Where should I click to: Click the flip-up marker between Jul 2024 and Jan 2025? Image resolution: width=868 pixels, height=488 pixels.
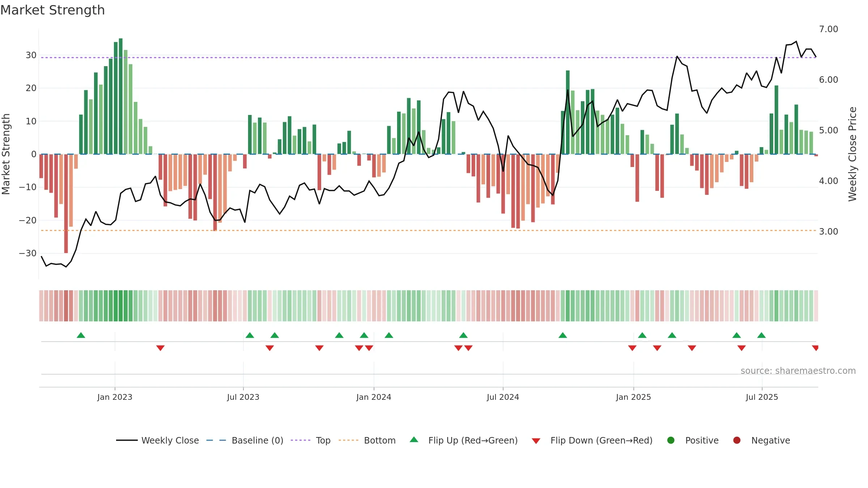click(x=563, y=335)
